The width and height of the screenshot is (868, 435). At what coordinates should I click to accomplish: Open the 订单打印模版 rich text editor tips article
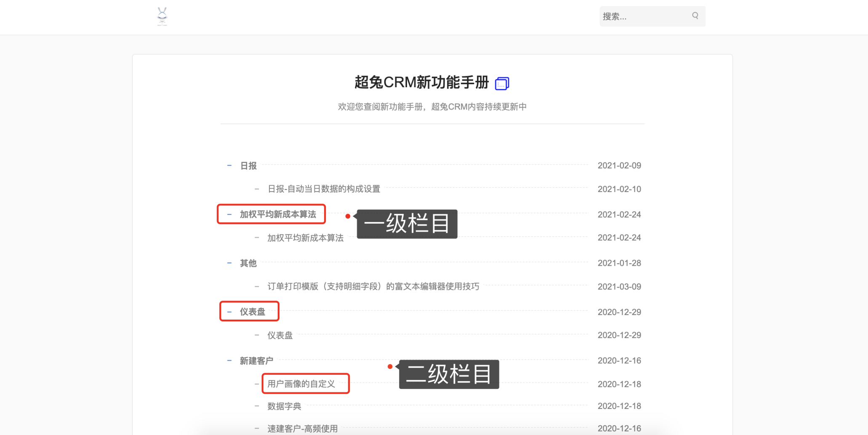tap(373, 287)
